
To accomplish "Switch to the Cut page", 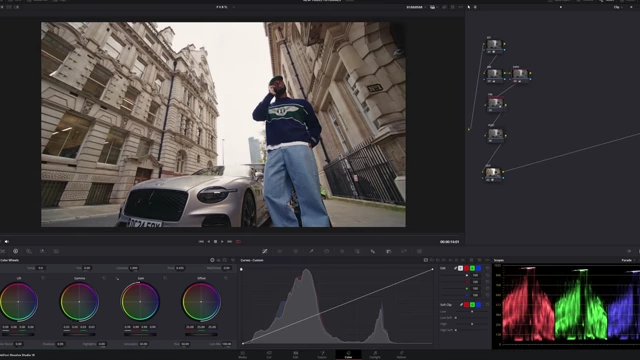I will click(269, 355).
